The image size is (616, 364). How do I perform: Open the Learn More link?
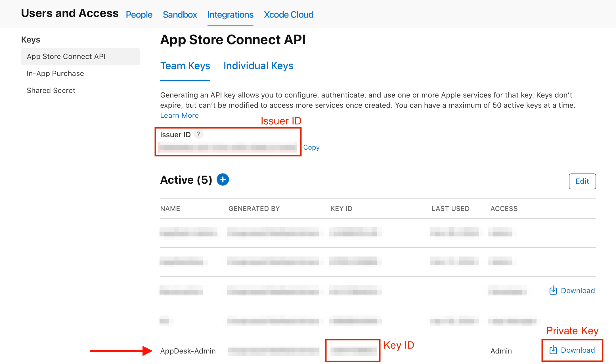coord(179,115)
